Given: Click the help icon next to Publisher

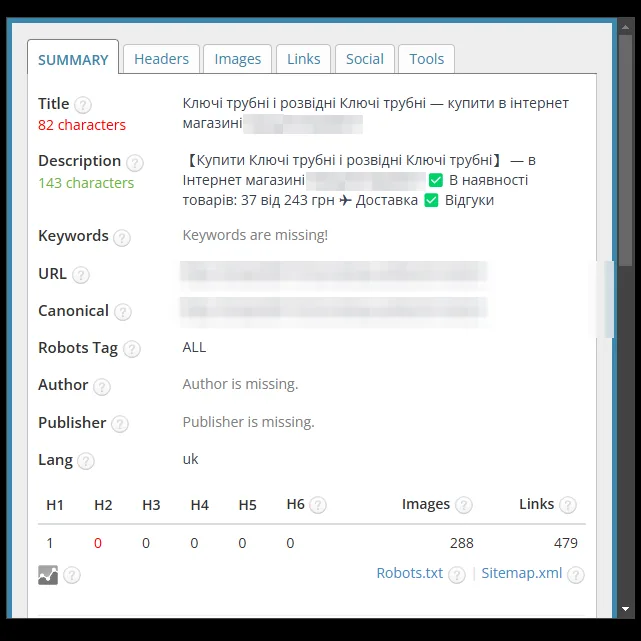Looking at the screenshot, I should click(120, 424).
